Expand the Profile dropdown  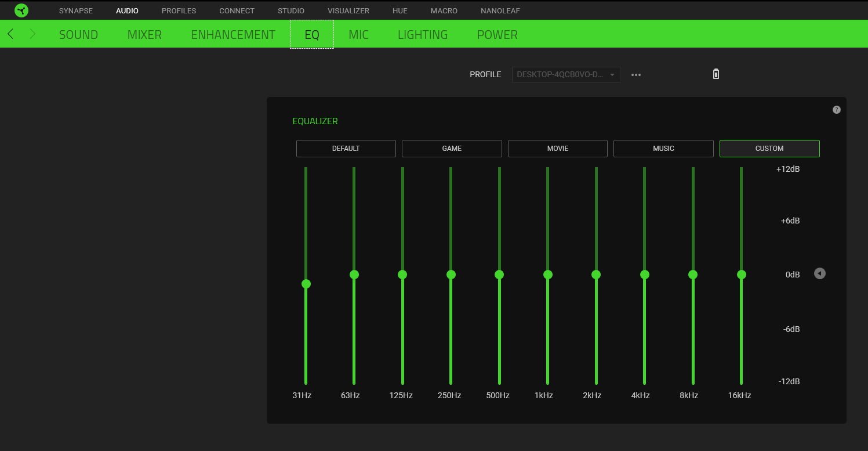coord(566,75)
